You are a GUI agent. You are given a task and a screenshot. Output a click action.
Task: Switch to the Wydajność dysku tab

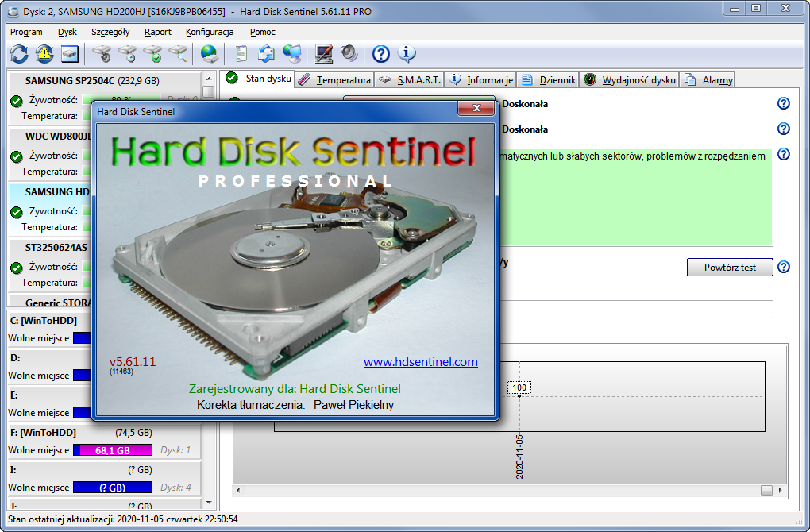[x=630, y=80]
